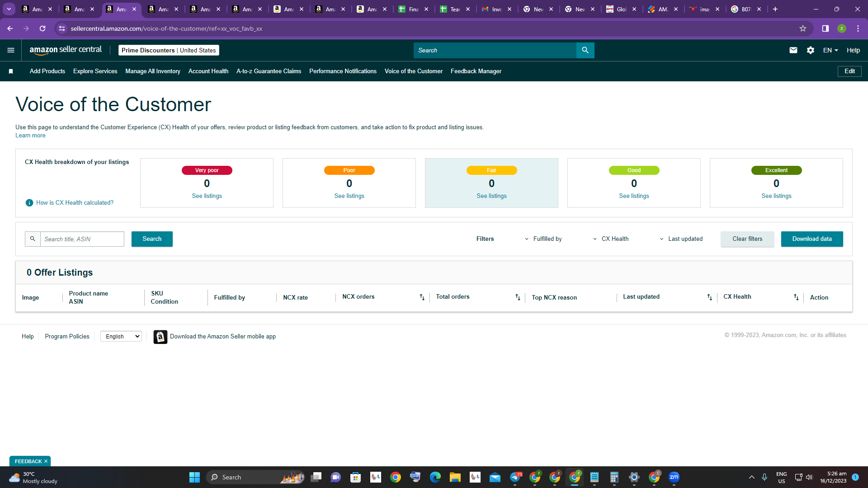Image resolution: width=868 pixels, height=488 pixels.
Task: View site information icon in address bar
Action: point(62,28)
